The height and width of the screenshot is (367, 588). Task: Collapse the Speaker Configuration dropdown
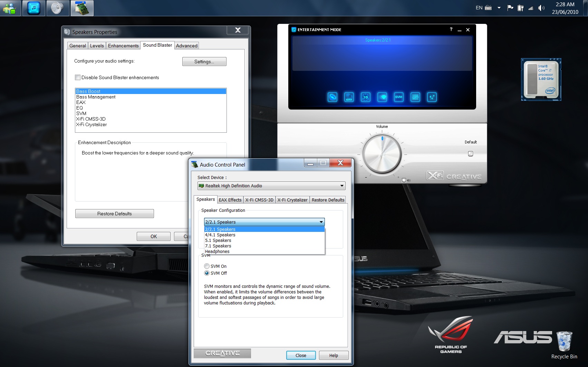321,222
